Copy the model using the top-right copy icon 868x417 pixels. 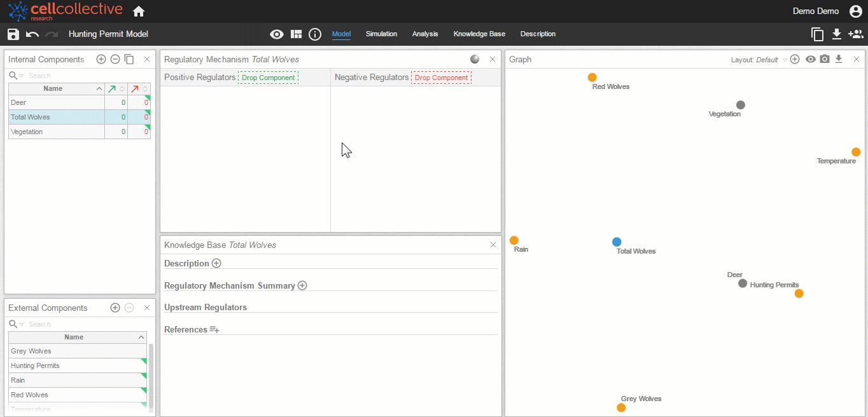pyautogui.click(x=818, y=34)
